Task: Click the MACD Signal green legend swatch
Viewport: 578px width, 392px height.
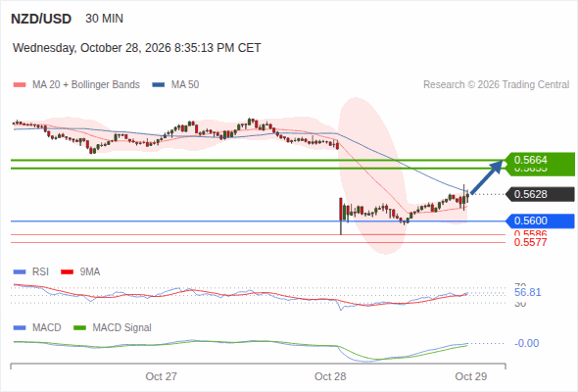Action: pyautogui.click(x=79, y=328)
